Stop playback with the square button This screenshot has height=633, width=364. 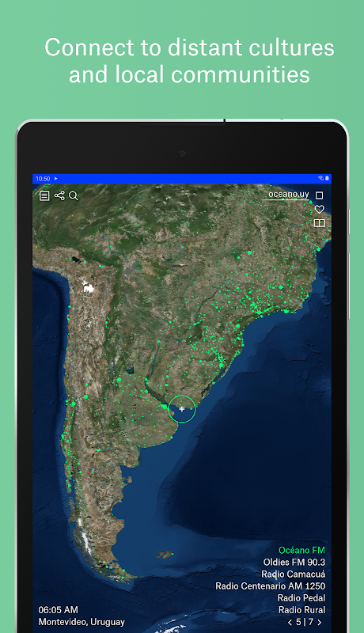pos(319,195)
